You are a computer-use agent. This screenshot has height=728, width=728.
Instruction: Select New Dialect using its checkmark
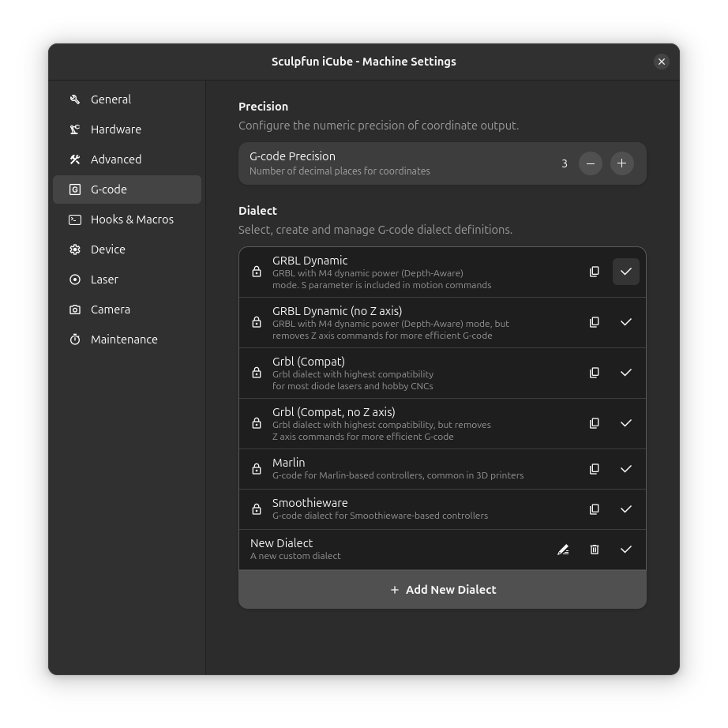(x=625, y=550)
